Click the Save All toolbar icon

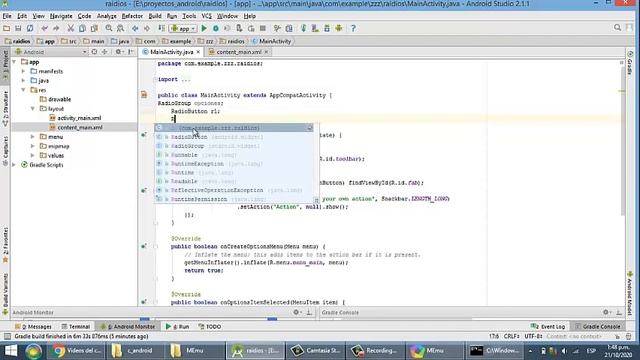click(18, 28)
